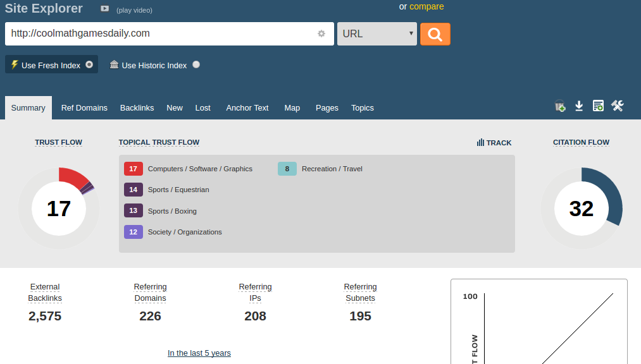This screenshot has height=364, width=641.
Task: Click the Historic Index building icon
Action: coord(114,64)
